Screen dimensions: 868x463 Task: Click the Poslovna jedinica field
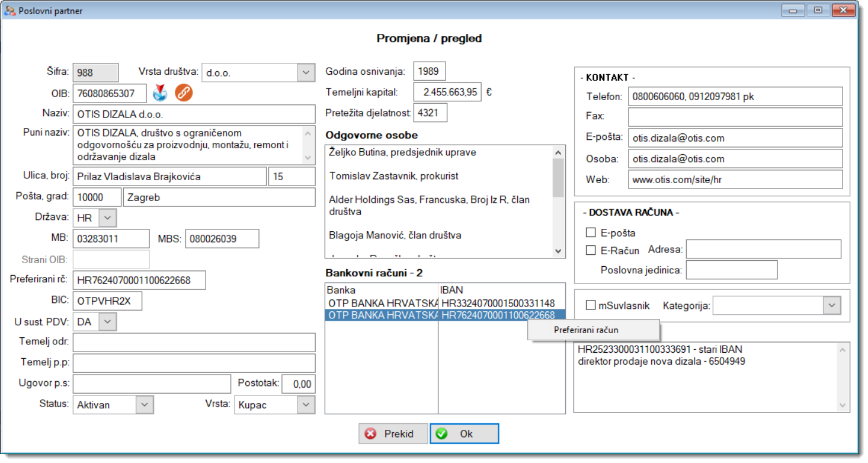(x=732, y=270)
